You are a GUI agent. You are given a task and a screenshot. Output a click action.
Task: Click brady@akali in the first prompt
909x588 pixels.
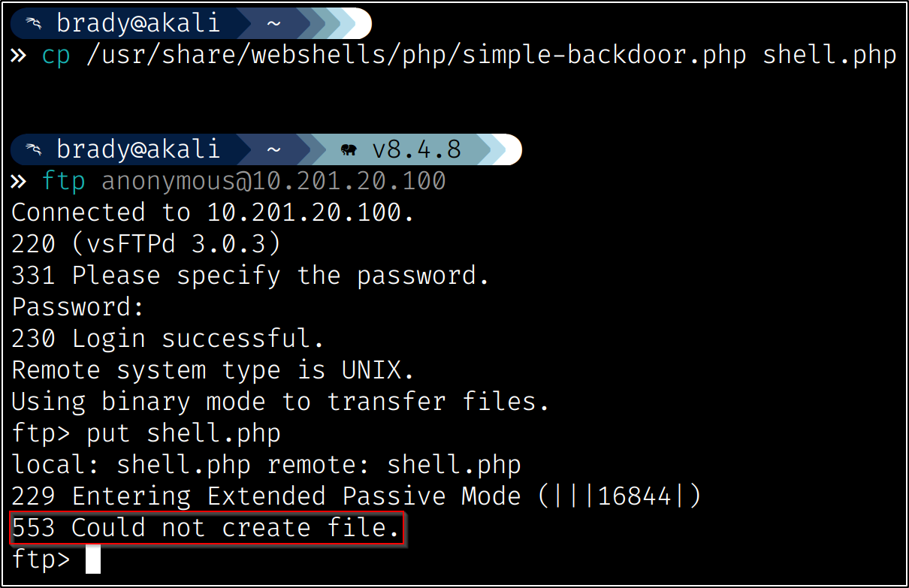(138, 24)
